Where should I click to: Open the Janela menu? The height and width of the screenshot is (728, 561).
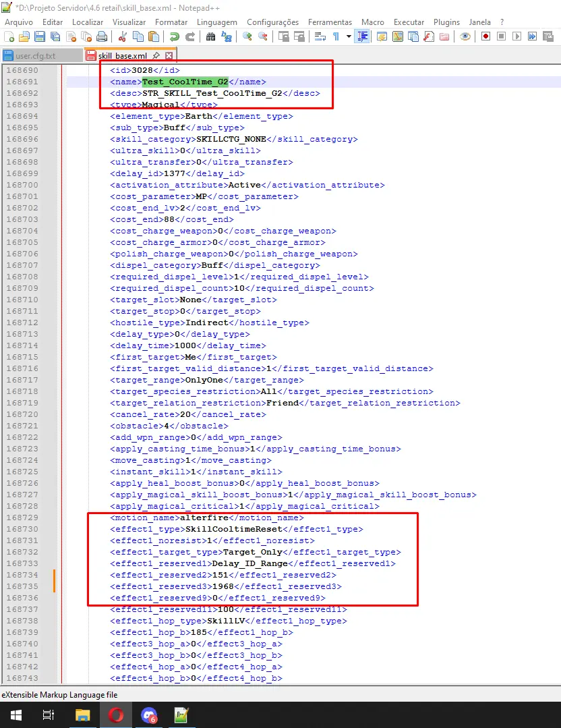[480, 22]
